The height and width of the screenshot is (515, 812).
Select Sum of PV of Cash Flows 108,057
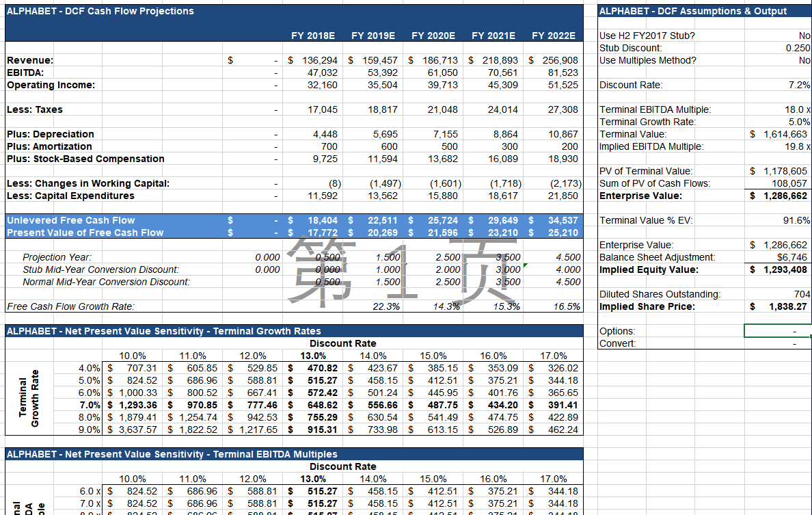pos(789,183)
